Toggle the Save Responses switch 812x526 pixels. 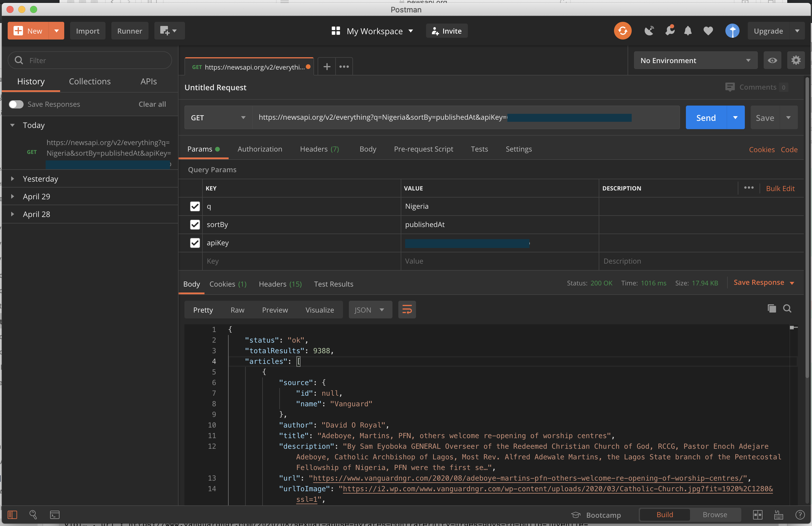coord(16,104)
